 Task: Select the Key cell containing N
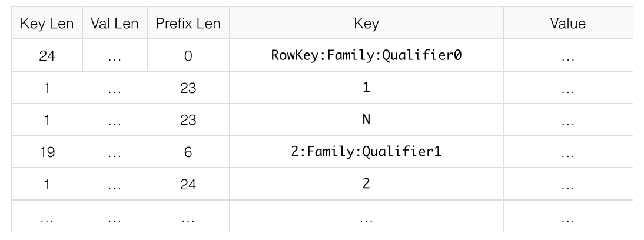click(x=366, y=120)
